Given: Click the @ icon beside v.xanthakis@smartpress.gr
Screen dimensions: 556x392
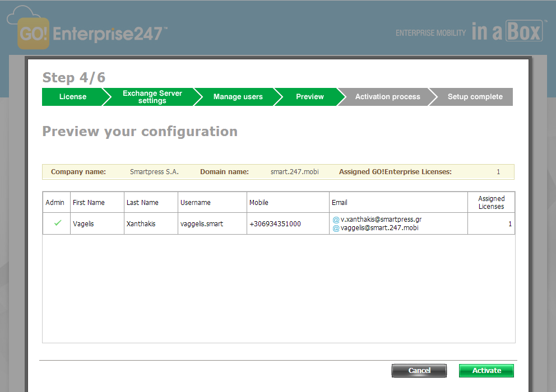Looking at the screenshot, I should click(336, 220).
